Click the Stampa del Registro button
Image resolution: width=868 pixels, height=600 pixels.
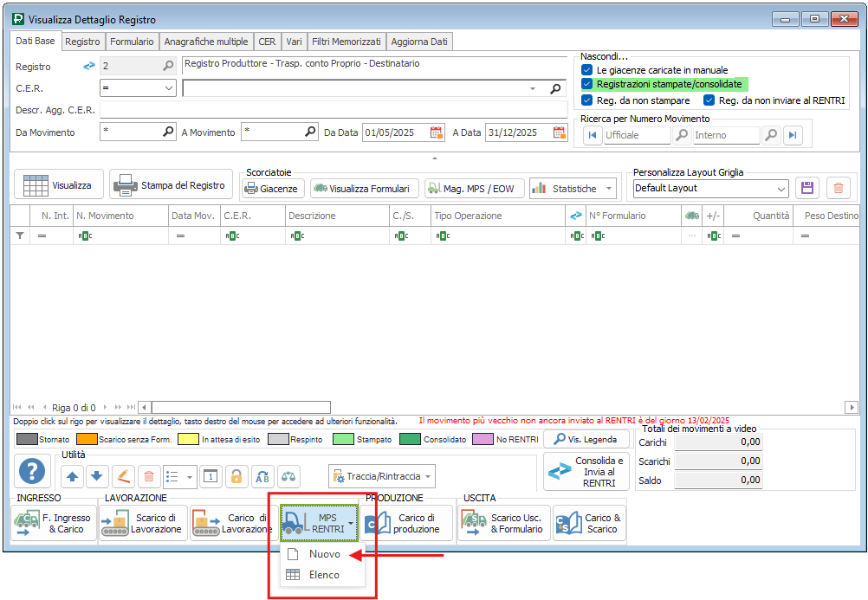point(171,185)
